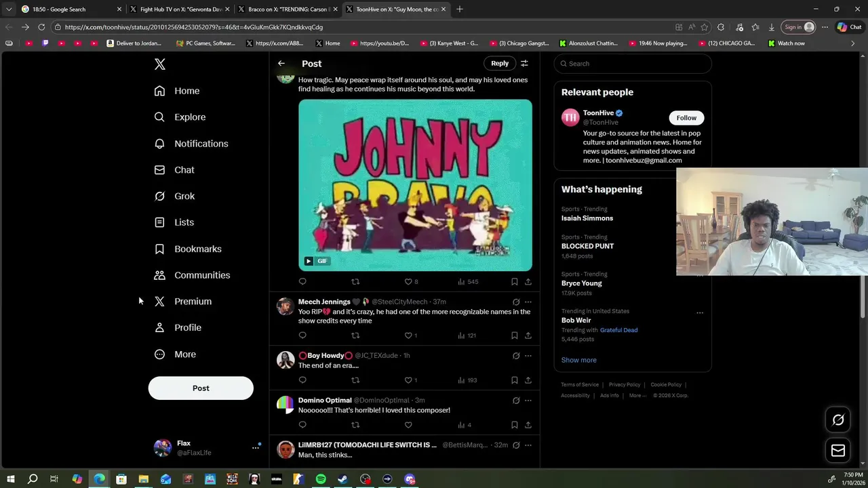This screenshot has height=488, width=868.
Task: Open more options on Domino Optimal reply
Action: [528, 401]
